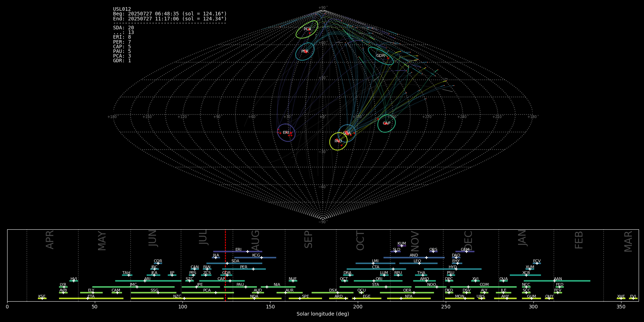The width and height of the screenshot is (644, 322).
Task: Select the STA shower label in timeline
Action: pyautogui.click(x=375, y=285)
